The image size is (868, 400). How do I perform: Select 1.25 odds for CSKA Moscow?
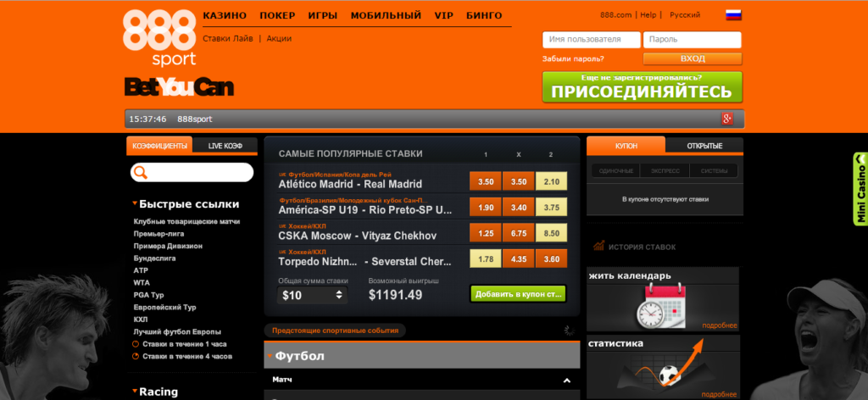(486, 233)
